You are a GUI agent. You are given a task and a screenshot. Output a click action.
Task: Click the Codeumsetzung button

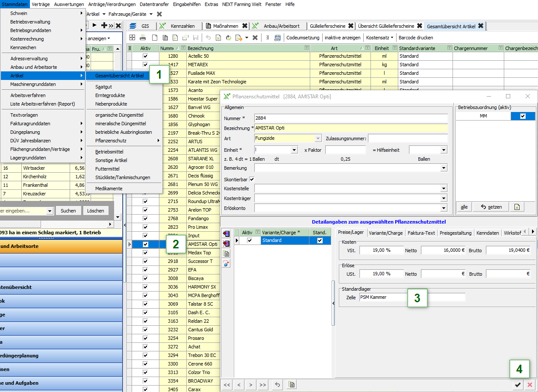tap(303, 38)
